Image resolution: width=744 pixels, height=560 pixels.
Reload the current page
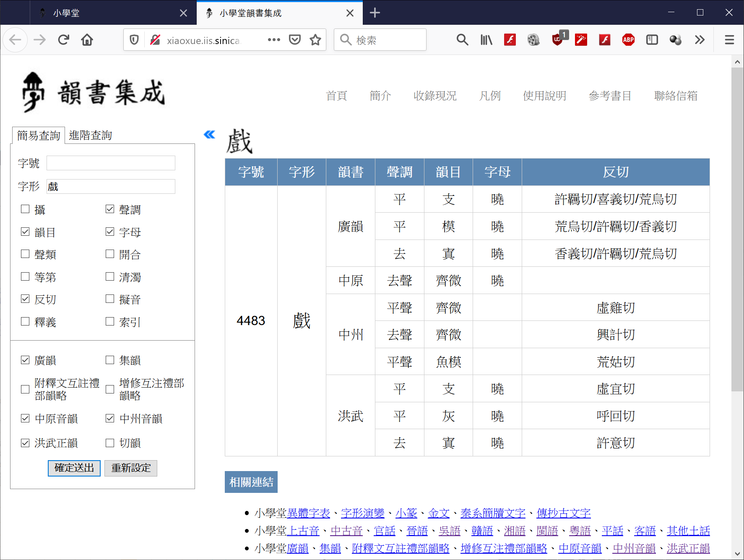pos(64,40)
